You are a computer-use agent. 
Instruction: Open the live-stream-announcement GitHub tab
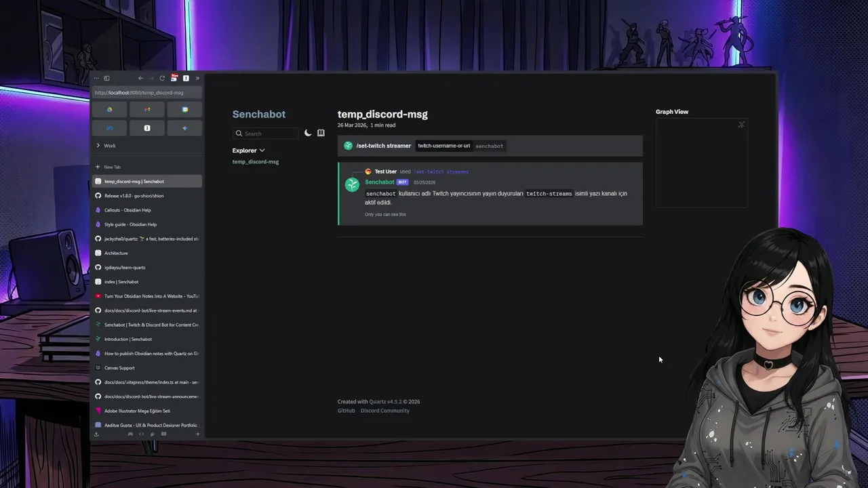(x=147, y=396)
